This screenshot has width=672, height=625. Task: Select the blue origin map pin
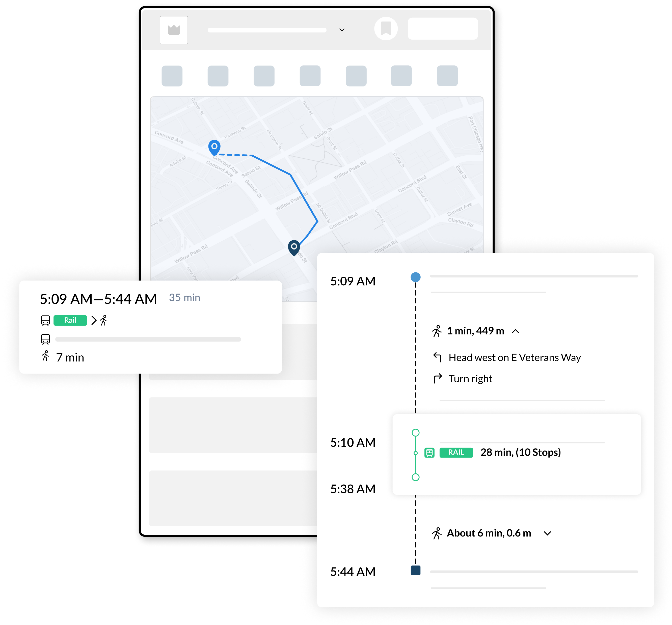click(214, 148)
